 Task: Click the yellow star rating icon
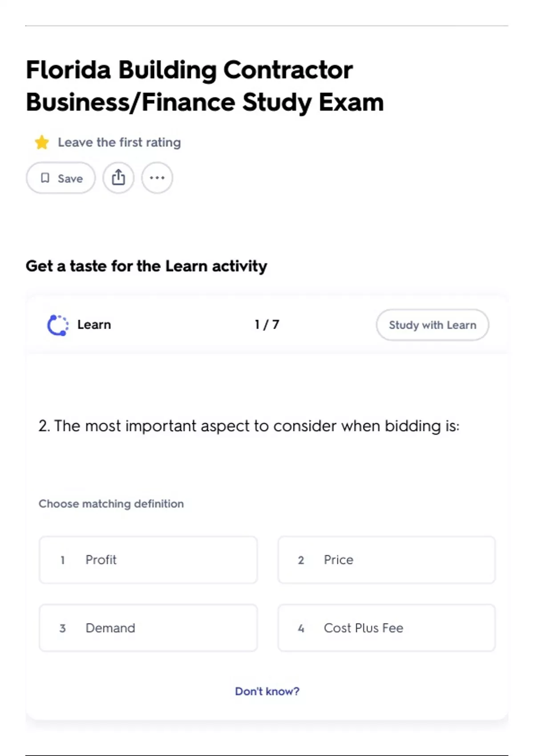pos(42,142)
